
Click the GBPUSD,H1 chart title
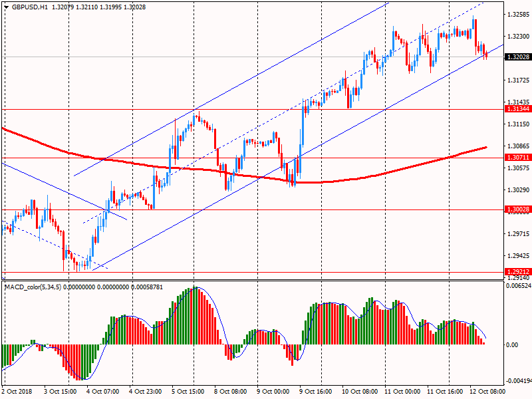(30, 7)
